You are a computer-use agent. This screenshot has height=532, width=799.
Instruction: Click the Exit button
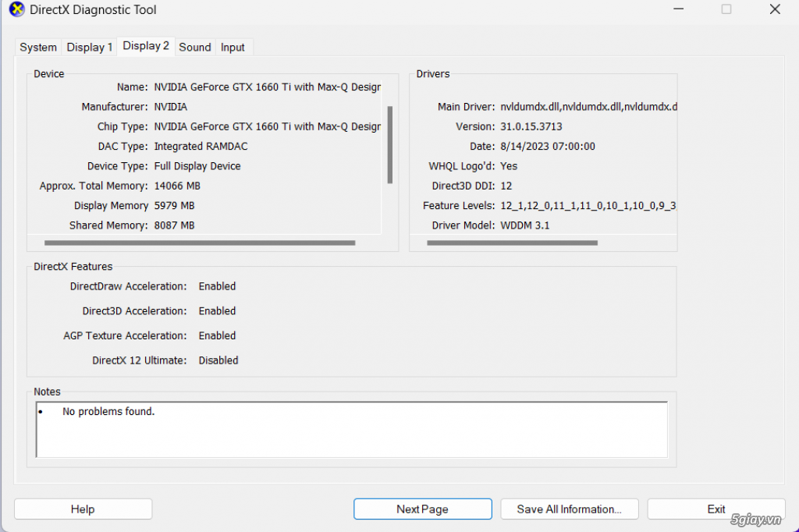[716, 509]
